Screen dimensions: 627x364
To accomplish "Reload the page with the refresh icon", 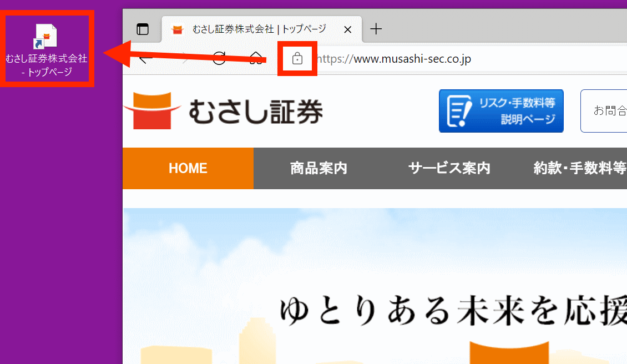I will tap(219, 58).
